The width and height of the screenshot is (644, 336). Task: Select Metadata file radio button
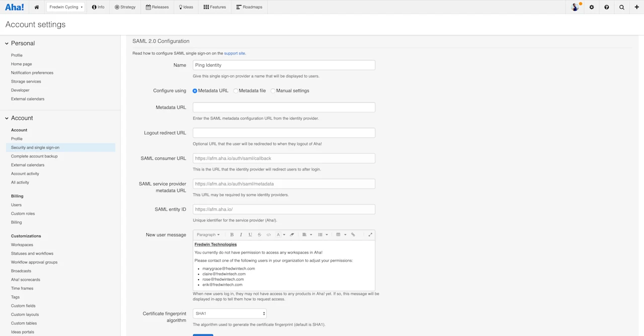point(235,91)
